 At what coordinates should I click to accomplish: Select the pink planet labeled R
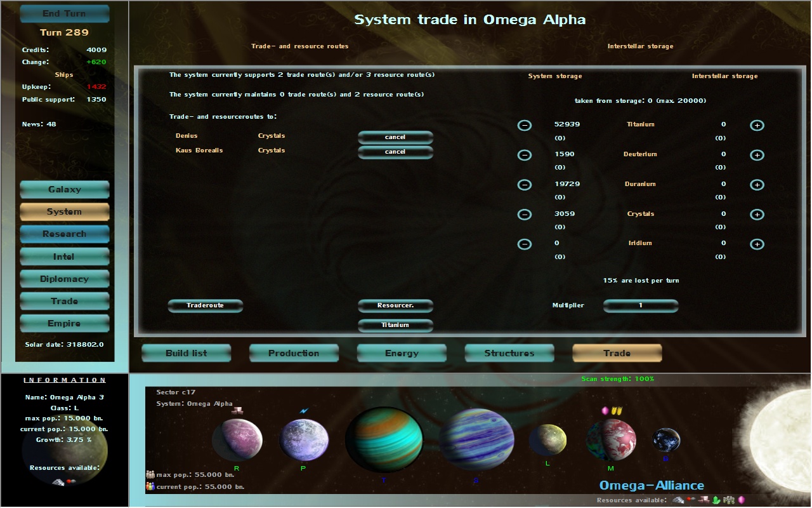tap(237, 439)
